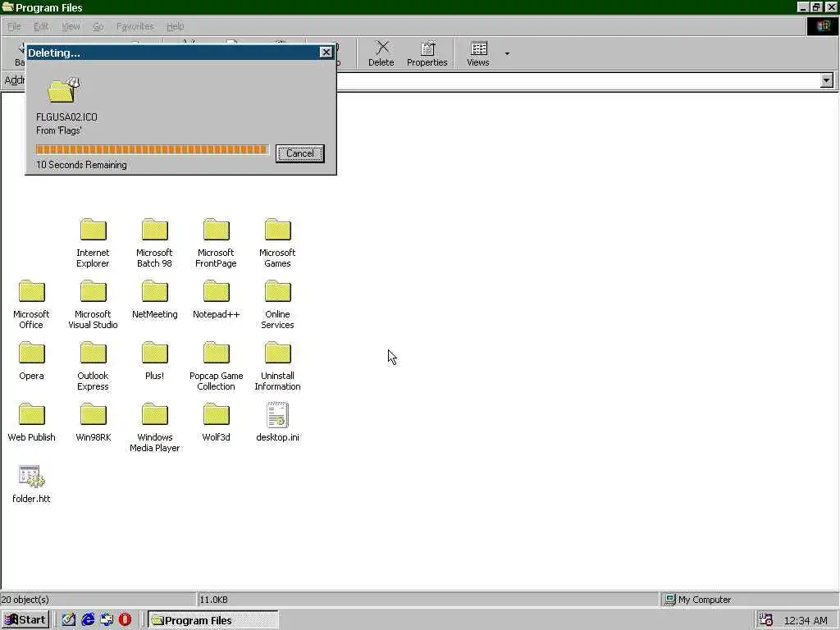Open the Go menu
Image resolution: width=840 pixels, height=630 pixels.
98,26
